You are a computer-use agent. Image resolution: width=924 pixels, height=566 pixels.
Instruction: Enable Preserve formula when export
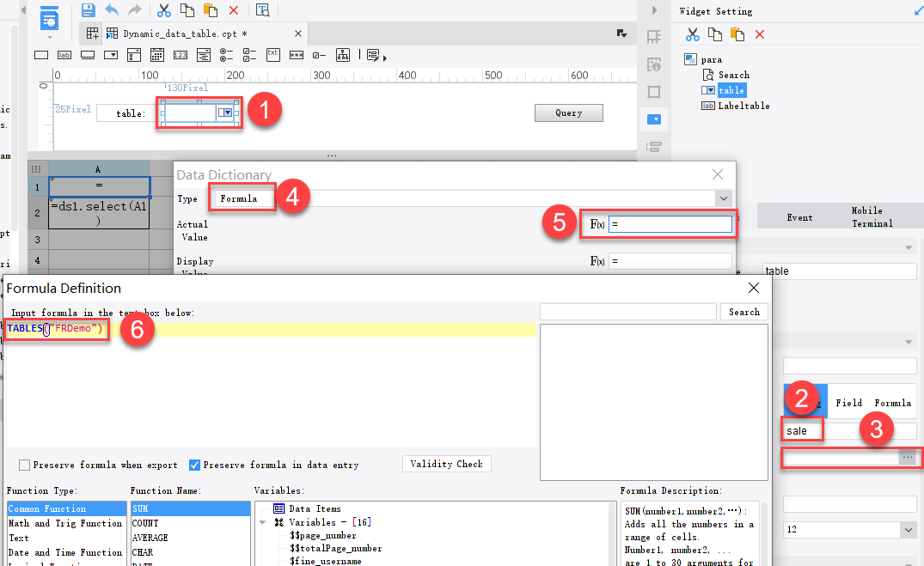24,465
